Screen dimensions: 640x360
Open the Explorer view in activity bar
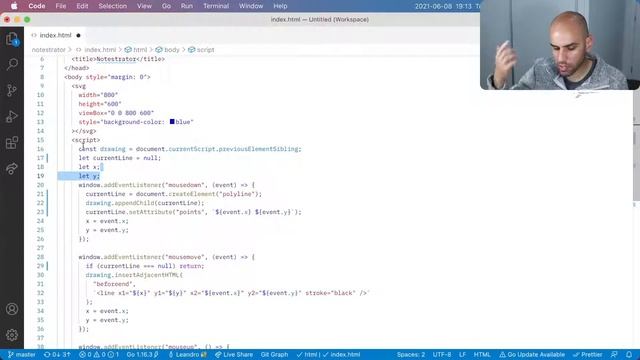12,39
